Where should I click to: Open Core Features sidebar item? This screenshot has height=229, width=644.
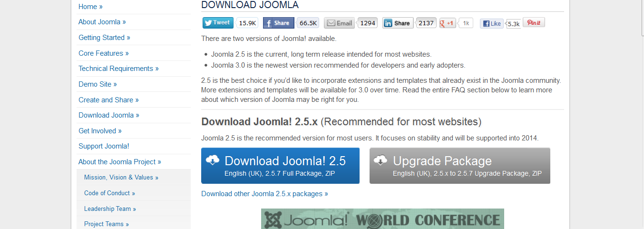tap(104, 53)
